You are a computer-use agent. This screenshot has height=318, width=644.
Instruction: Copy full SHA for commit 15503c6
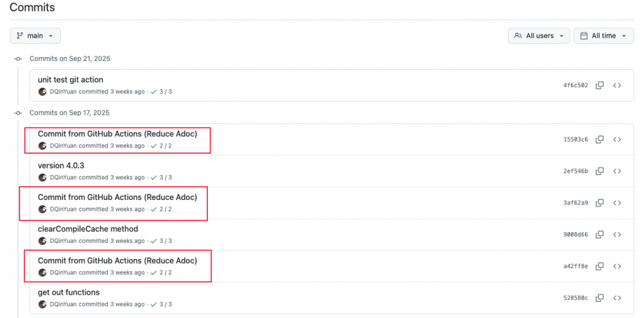(600, 140)
